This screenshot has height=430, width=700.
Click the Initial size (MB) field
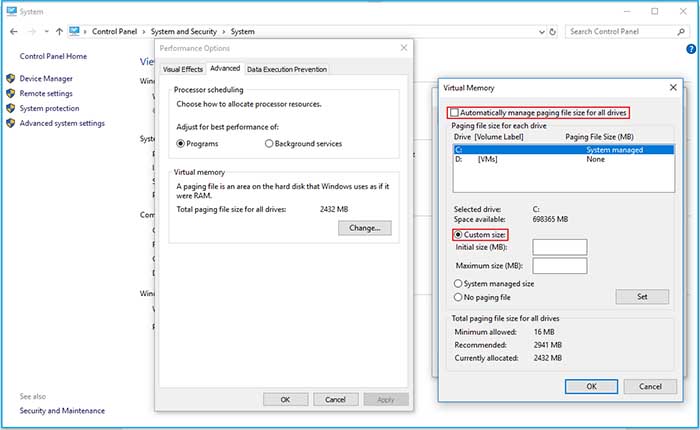(x=559, y=247)
